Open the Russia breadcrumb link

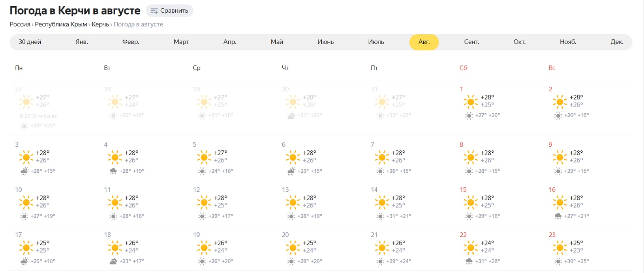point(20,24)
